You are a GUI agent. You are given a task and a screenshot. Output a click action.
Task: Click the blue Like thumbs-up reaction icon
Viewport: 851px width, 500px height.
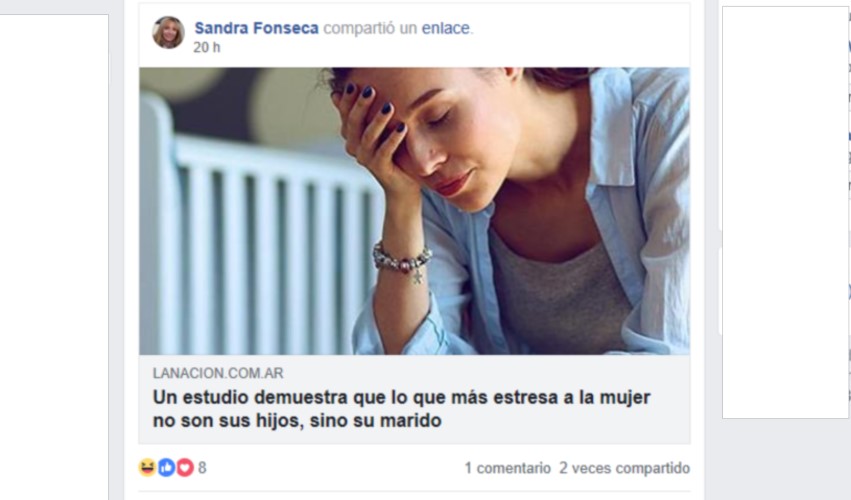(166, 467)
